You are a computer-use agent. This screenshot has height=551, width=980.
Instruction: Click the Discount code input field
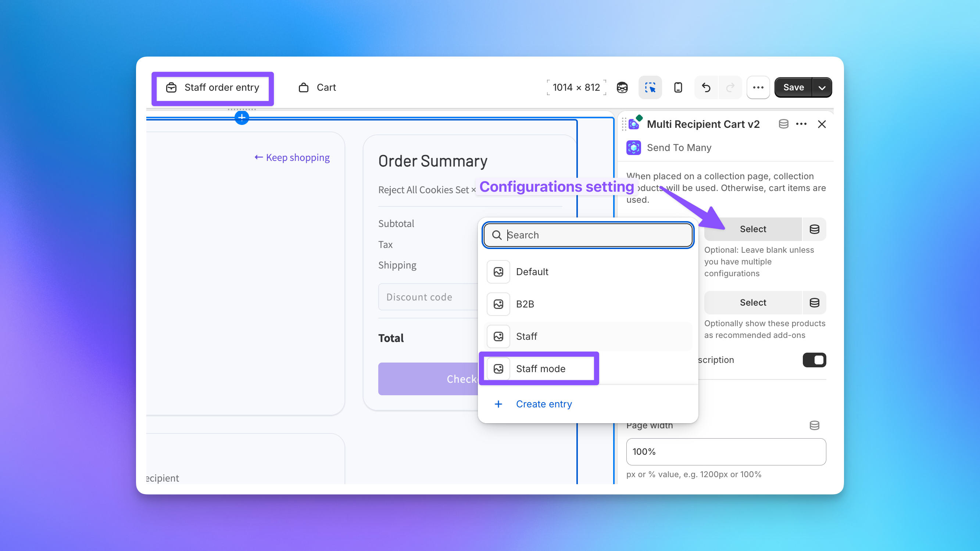click(x=428, y=297)
